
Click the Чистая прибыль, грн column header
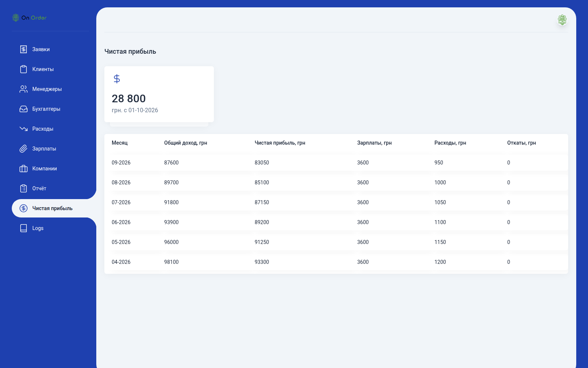point(280,143)
